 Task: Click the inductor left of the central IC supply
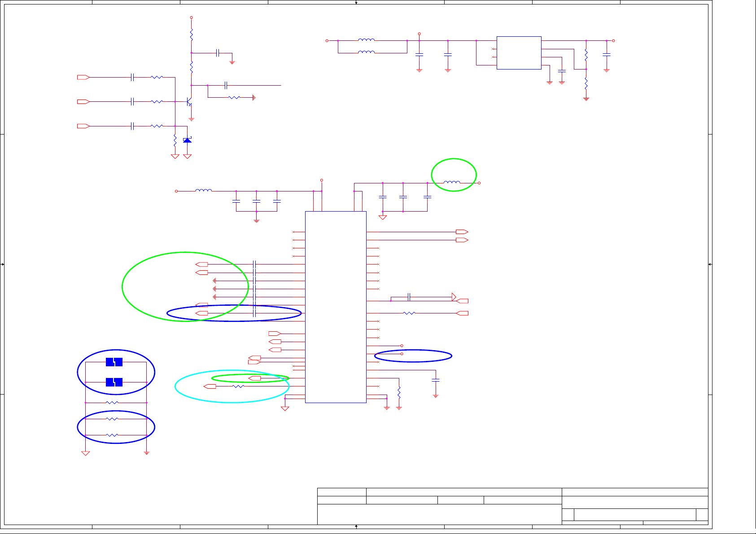tap(204, 191)
